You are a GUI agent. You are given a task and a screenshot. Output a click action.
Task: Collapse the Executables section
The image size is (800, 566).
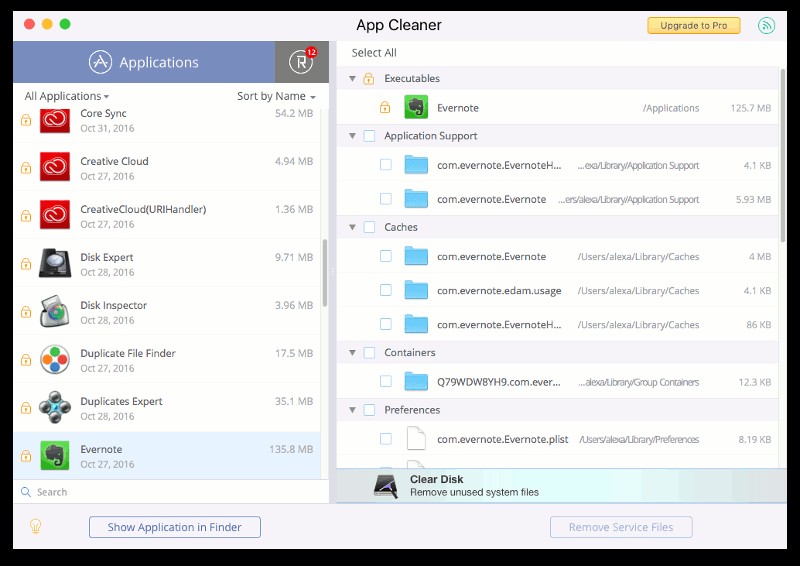pyautogui.click(x=352, y=79)
